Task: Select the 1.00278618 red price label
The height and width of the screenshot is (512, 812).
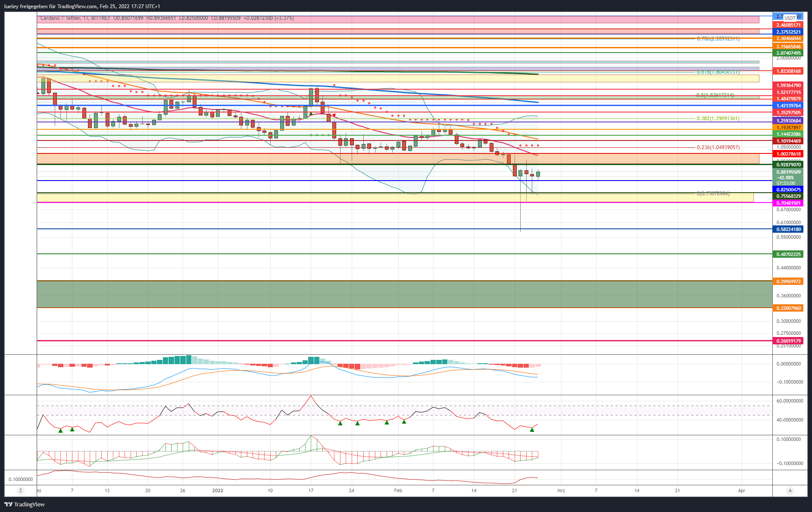Action: pos(788,154)
